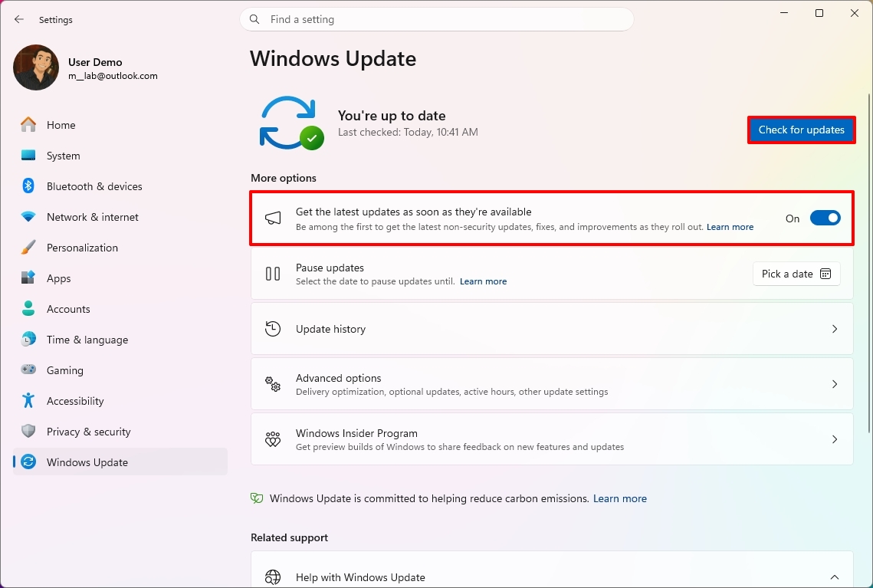The width and height of the screenshot is (873, 588).
Task: Click the System monitor icon
Action: point(28,156)
